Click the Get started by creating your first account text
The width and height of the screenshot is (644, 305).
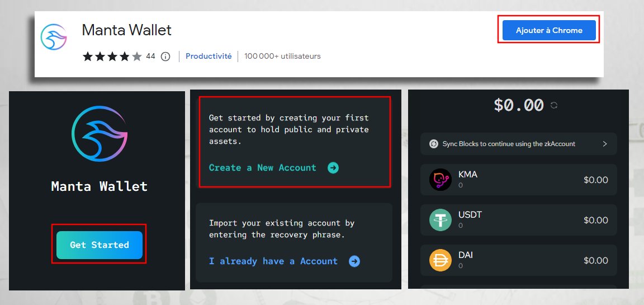288,129
